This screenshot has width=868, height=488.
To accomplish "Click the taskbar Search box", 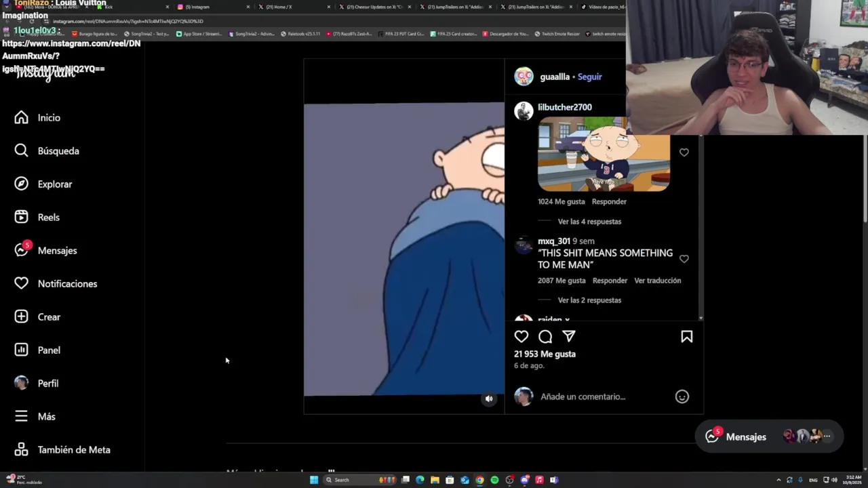I will pyautogui.click(x=359, y=480).
